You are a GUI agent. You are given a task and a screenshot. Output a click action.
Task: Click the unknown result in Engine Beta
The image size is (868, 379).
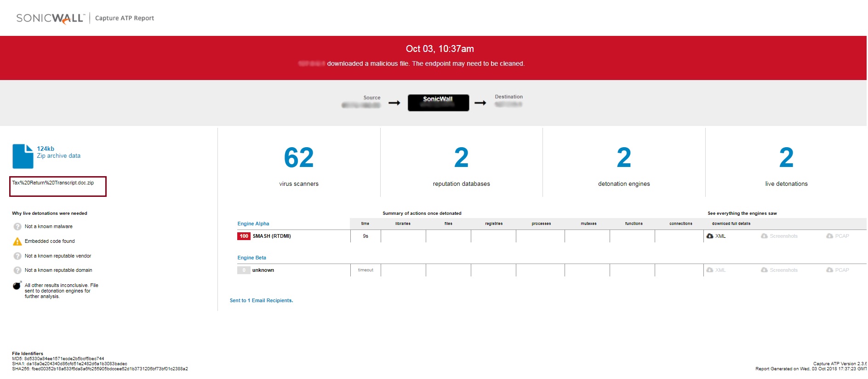tap(263, 270)
